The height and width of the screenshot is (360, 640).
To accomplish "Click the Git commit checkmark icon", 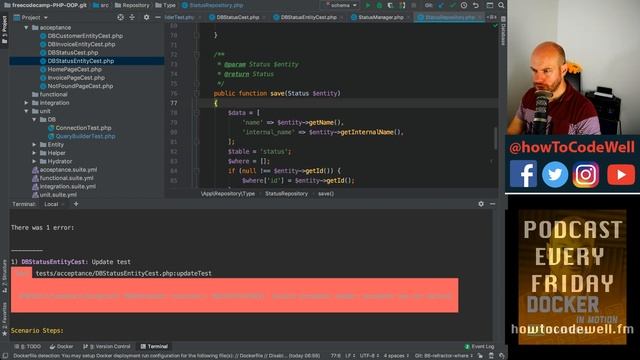I will [x=452, y=5].
